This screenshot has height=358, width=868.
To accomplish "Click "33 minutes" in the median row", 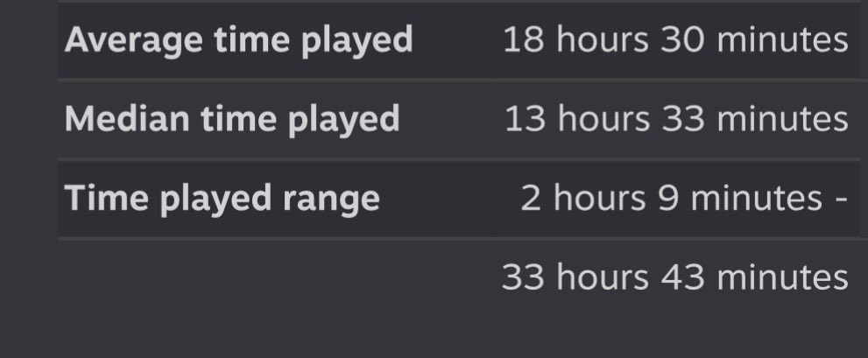I will pyautogui.click(x=755, y=119).
